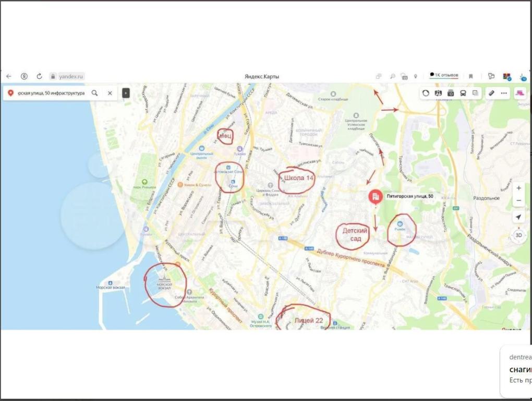Click the browser back arrow
The height and width of the screenshot is (401, 532).
[9, 76]
